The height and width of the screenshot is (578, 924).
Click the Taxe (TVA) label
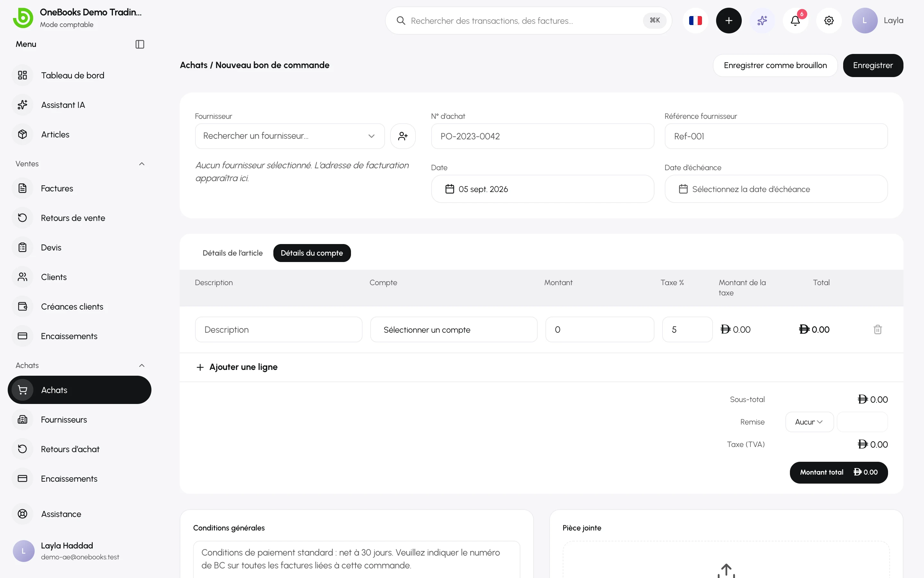tap(746, 444)
